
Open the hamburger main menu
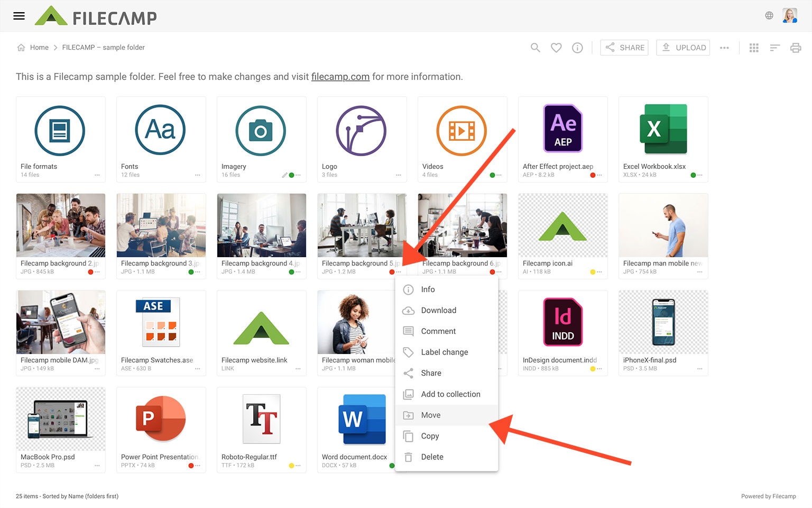(19, 16)
